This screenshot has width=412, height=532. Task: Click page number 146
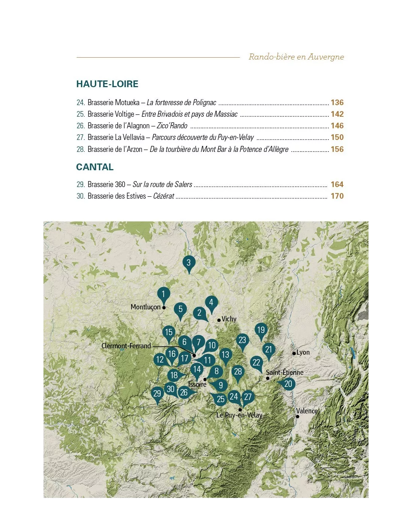point(337,126)
